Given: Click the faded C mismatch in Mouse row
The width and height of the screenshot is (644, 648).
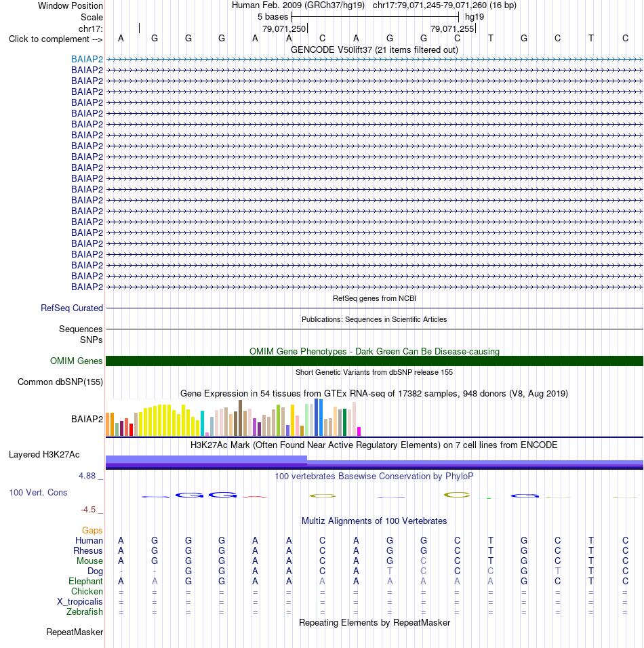Looking at the screenshot, I should click(423, 561).
